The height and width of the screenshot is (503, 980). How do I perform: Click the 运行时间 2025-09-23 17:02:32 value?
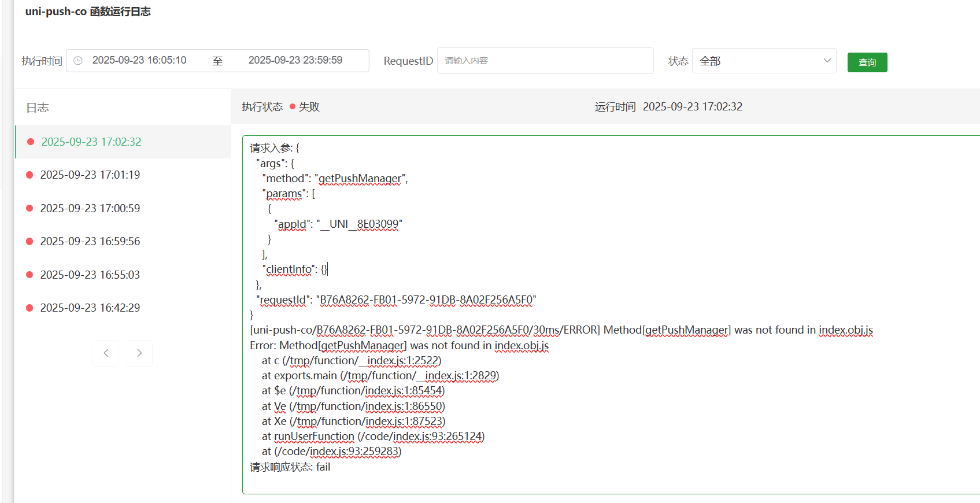coord(693,106)
